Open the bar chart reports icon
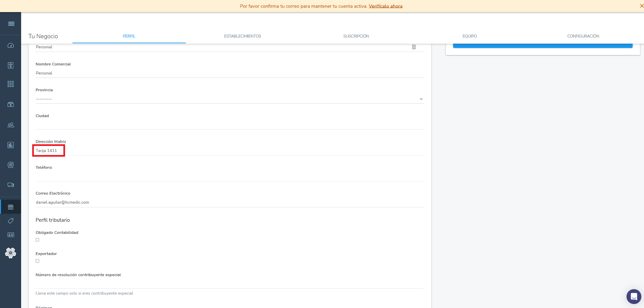This screenshot has height=308, width=644. (11, 145)
